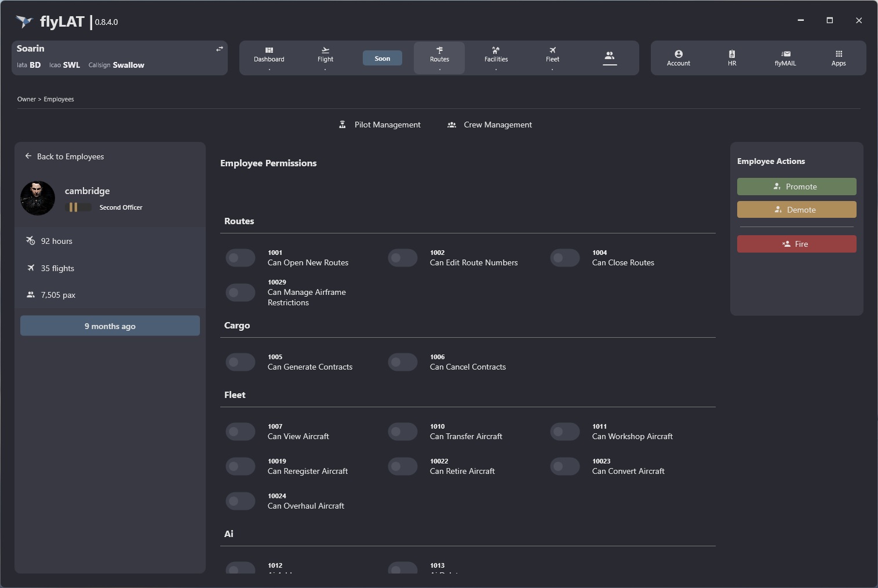The width and height of the screenshot is (878, 588).
Task: Toggle Can Cancel Contracts permission
Action: point(403,362)
